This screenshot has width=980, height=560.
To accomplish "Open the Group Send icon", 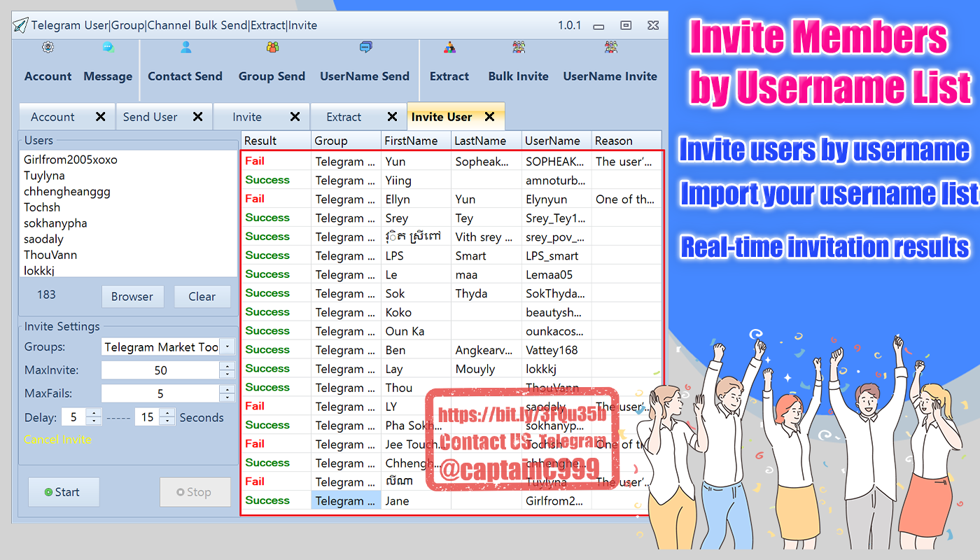I will (272, 48).
